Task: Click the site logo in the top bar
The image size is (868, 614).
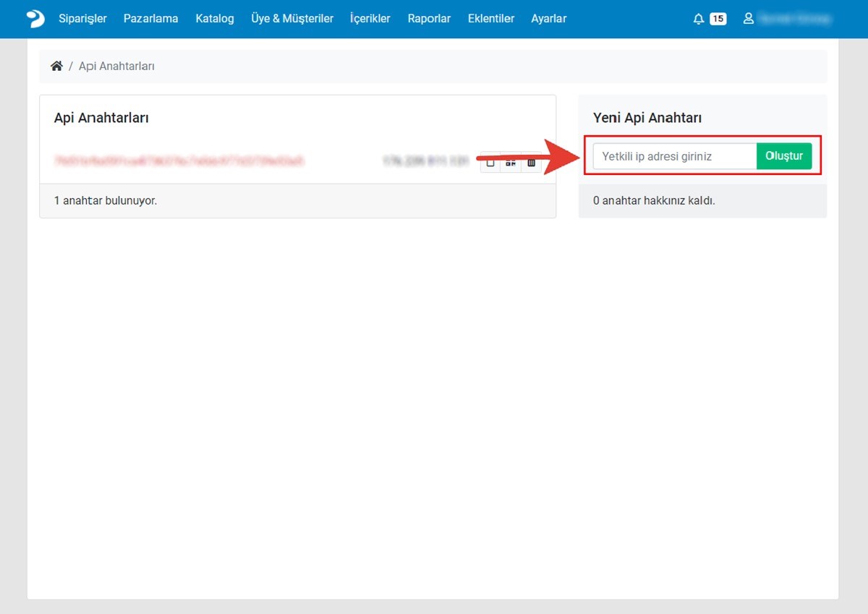Action: tap(35, 19)
